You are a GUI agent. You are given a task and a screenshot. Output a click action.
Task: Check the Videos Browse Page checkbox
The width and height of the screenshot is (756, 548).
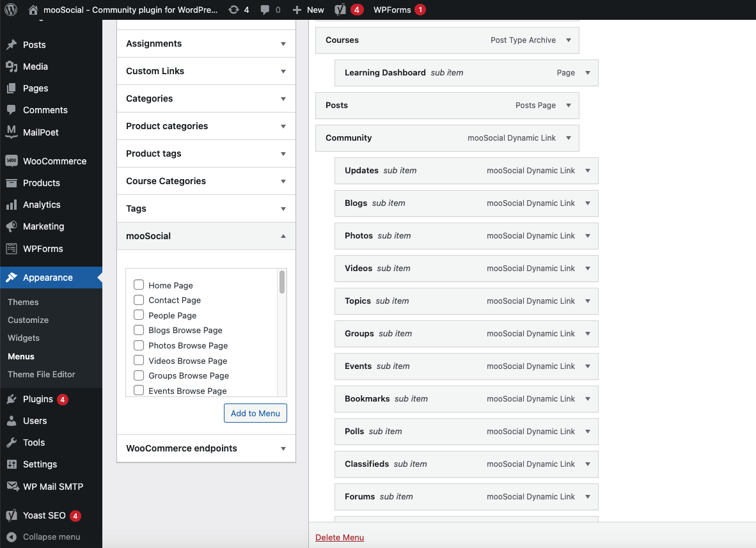(x=139, y=360)
